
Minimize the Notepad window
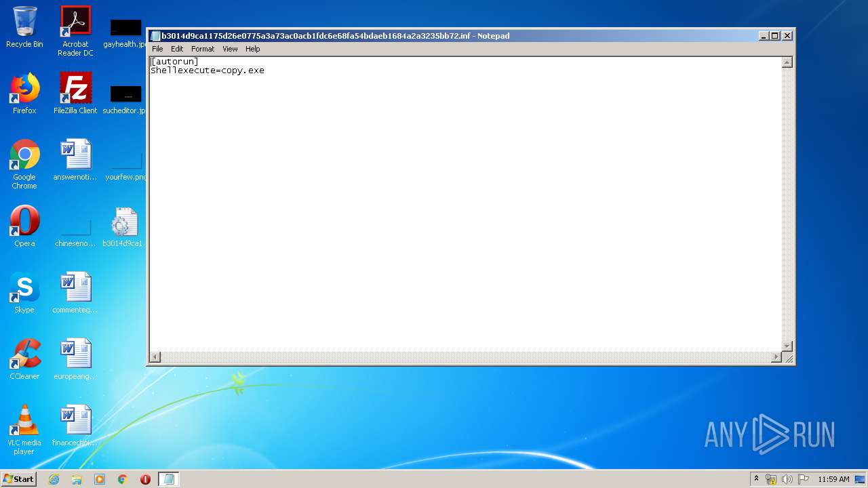pos(764,36)
